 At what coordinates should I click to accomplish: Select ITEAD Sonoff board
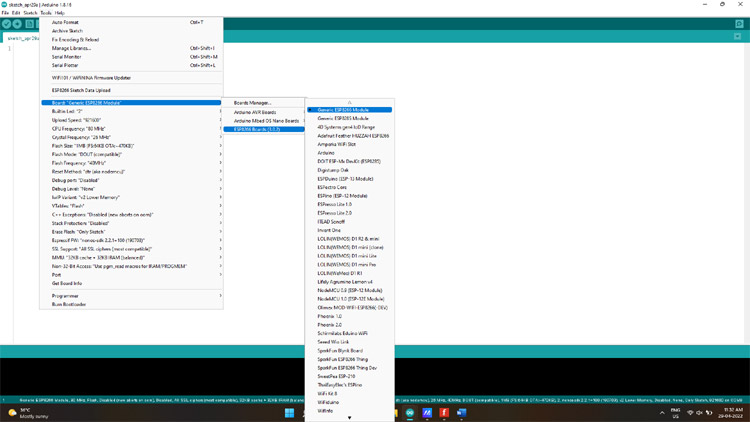click(349, 222)
